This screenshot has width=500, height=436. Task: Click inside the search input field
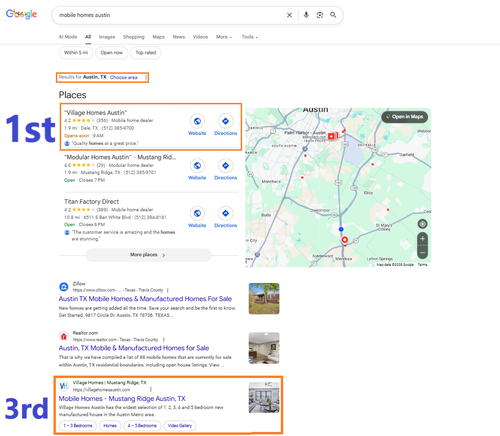coord(170,15)
